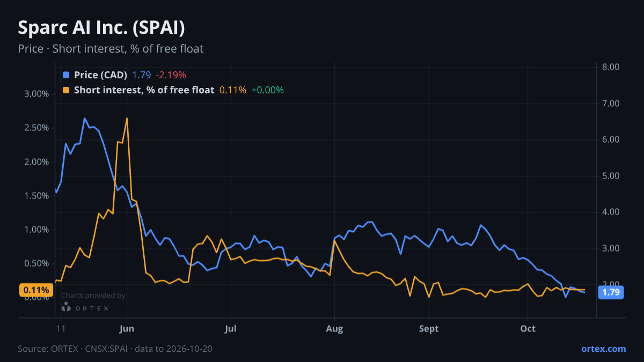Click the +0.00% short interest change
This screenshot has width=644, height=362.
point(267,90)
